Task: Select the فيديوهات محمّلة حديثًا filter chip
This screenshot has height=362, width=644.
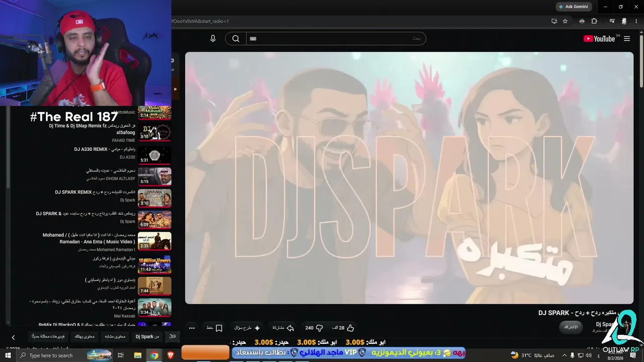Action: point(48,336)
